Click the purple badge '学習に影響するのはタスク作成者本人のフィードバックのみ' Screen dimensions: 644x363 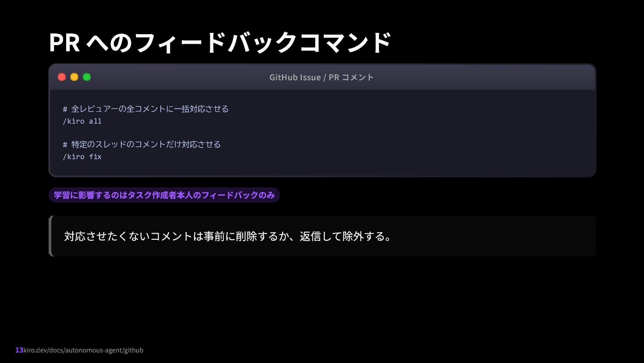tap(164, 195)
